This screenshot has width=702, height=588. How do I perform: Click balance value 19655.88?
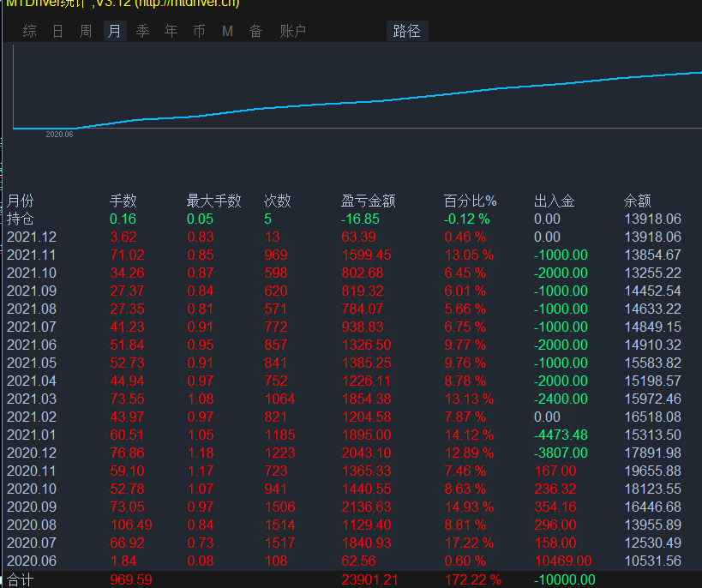[x=653, y=471]
